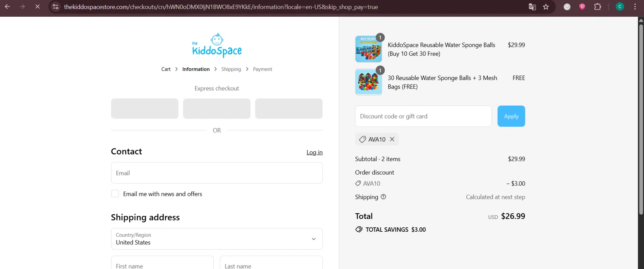Screen dimensions: 644x269
Task: Focus the Last name field
Action: pyautogui.click(x=271, y=263)
